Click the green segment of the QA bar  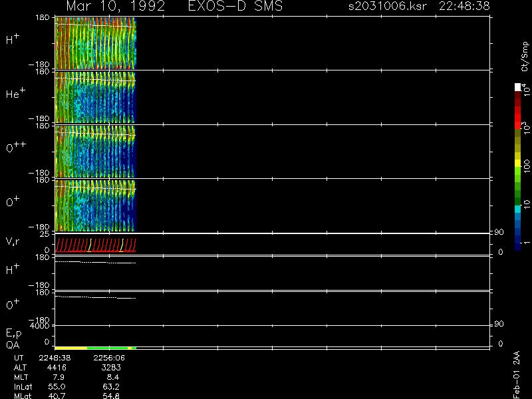click(107, 348)
